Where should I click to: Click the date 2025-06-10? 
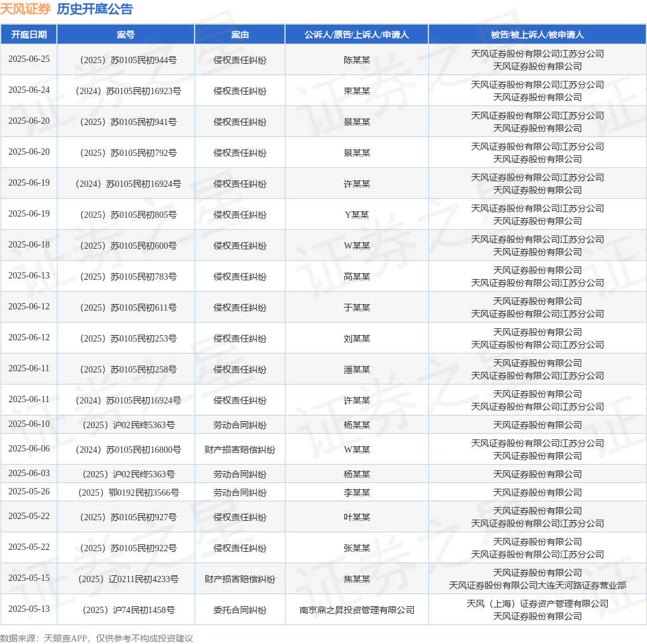[x=29, y=424]
